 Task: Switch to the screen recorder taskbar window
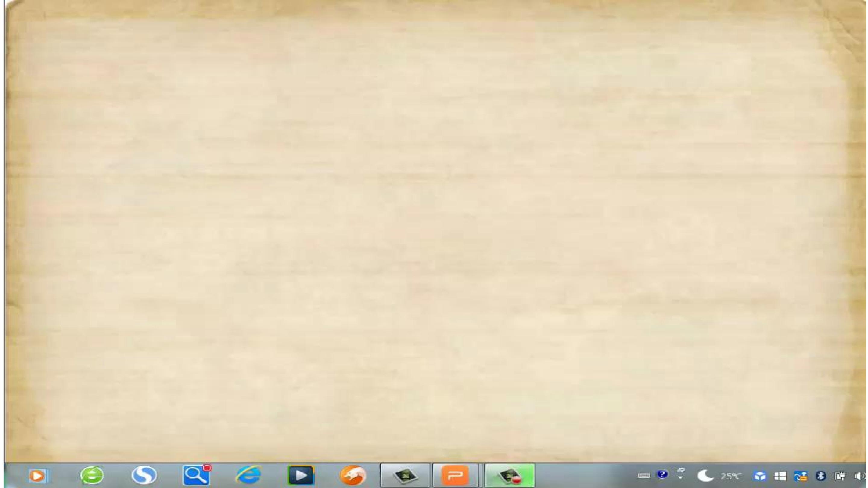[405, 476]
